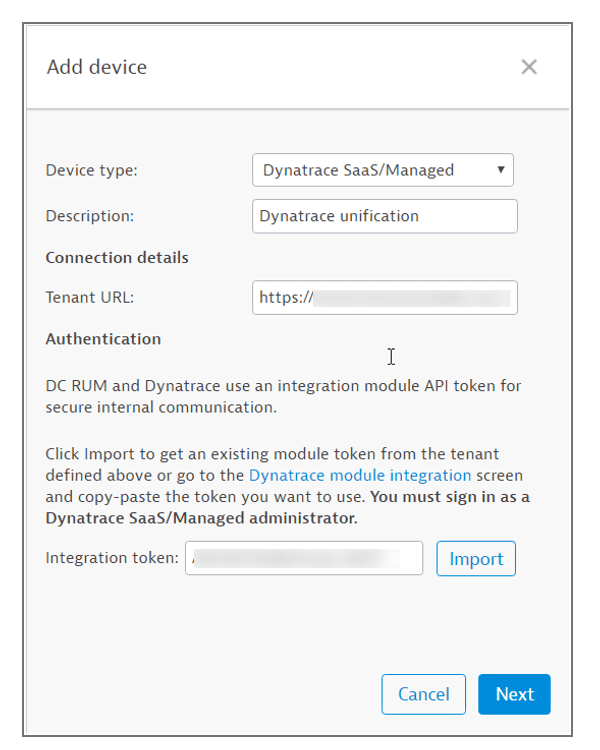Open the Dynatrace module integration link
This screenshot has width=600, height=750.
360,475
